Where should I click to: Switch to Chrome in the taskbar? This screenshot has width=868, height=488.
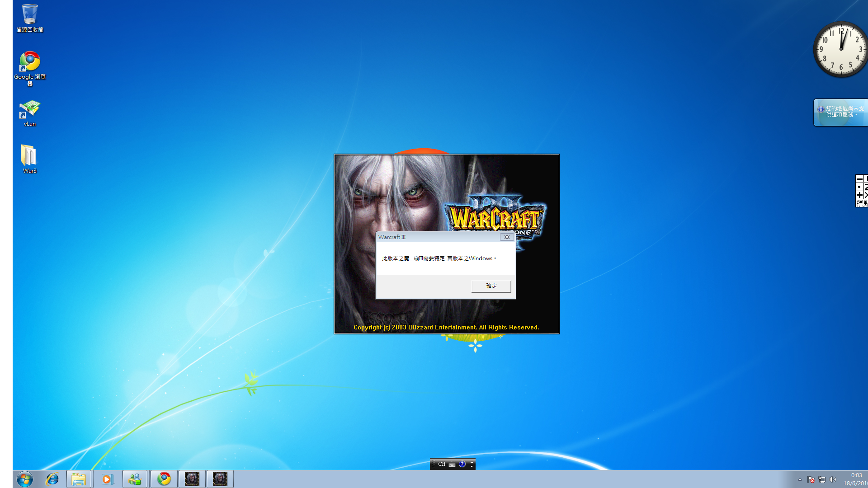tap(164, 479)
